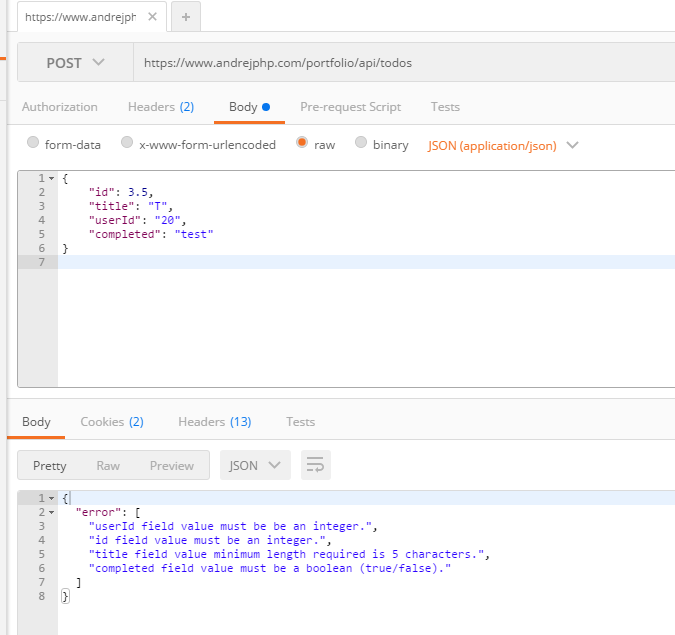This screenshot has height=635, width=675.
Task: Collapse the "error" array in the response
Action: pyautogui.click(x=51, y=512)
